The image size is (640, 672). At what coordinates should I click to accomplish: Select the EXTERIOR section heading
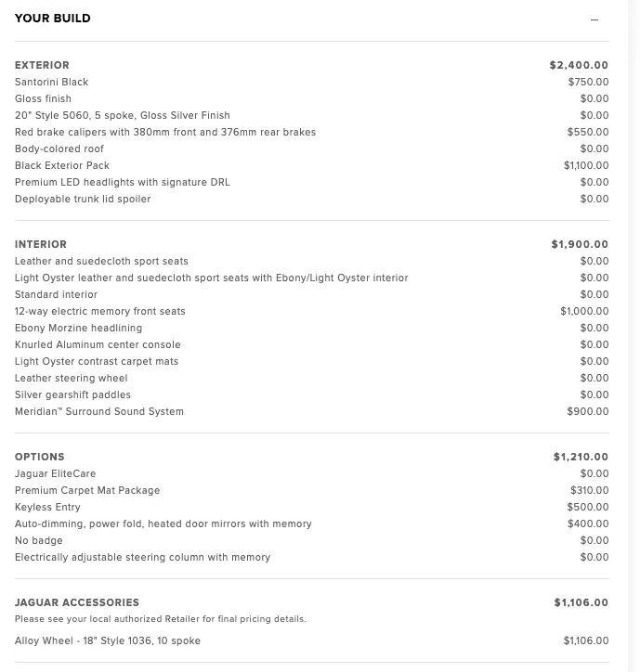coord(42,65)
